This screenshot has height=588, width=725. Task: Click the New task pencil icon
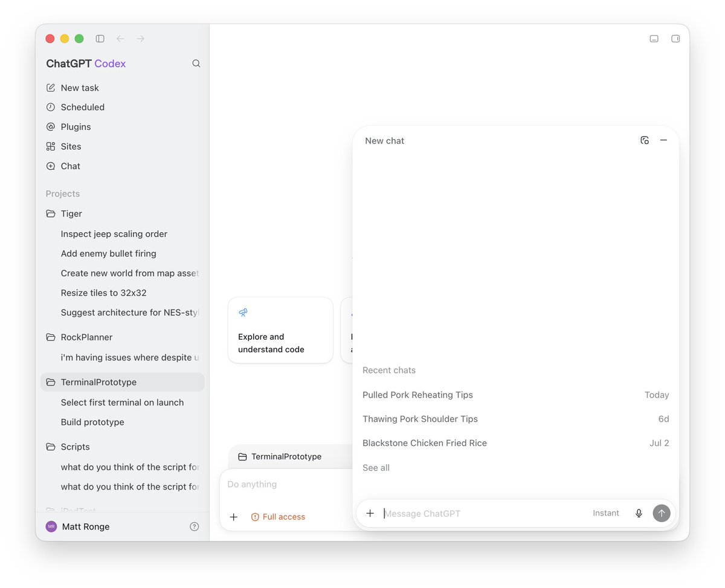click(x=51, y=88)
